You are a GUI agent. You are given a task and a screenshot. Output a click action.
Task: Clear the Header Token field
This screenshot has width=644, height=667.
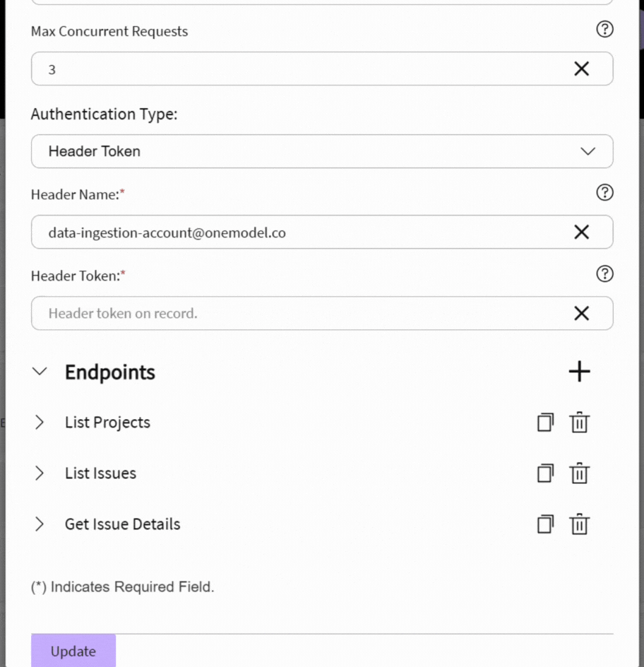point(581,313)
